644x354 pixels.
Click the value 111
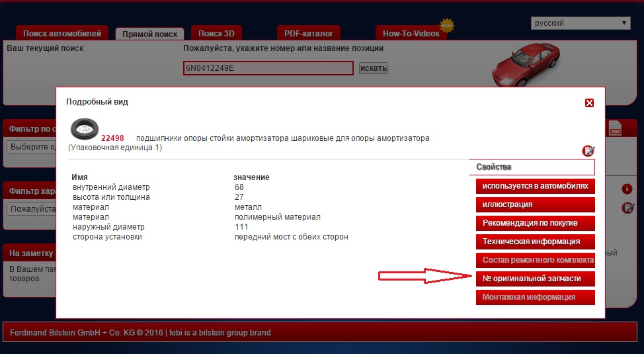[241, 227]
